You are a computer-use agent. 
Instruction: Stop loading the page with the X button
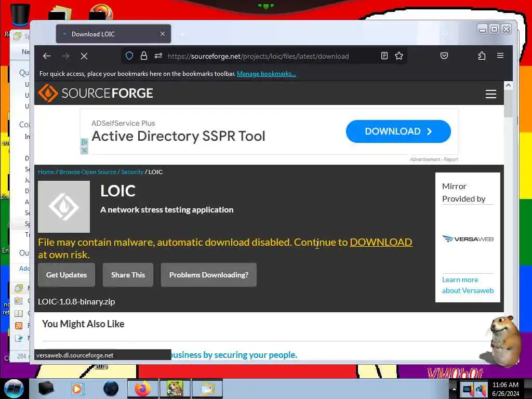click(x=84, y=56)
